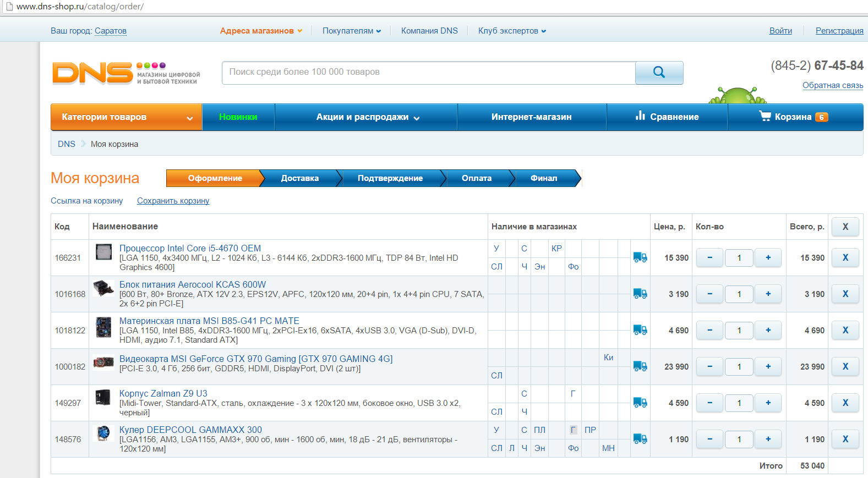
Task: Click DNS breadcrumb link
Action: 67,144
